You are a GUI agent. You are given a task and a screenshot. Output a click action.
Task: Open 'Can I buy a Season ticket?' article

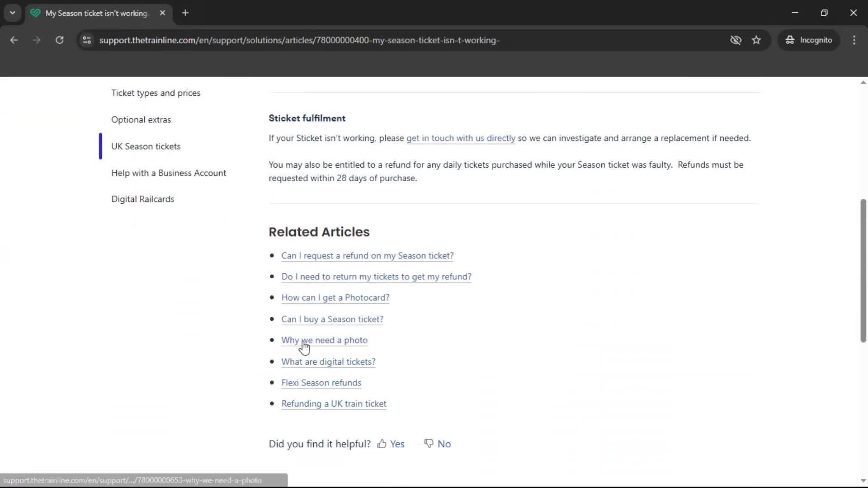tap(332, 319)
